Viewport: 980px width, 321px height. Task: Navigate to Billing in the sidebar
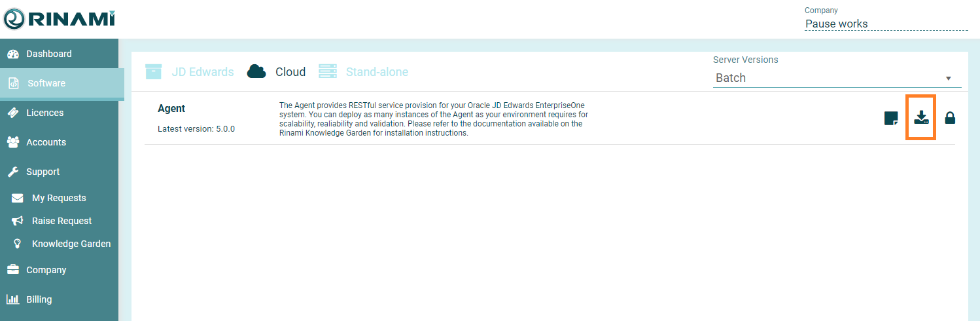click(39, 299)
